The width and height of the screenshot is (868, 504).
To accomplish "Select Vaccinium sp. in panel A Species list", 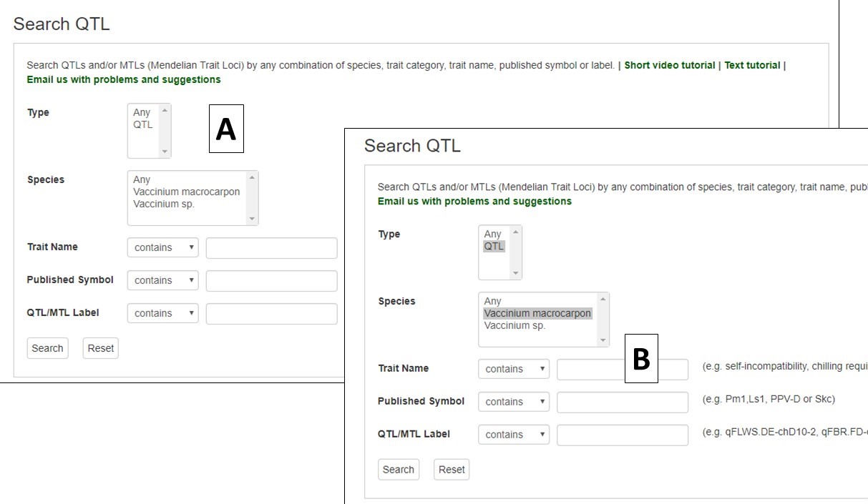I will pos(164,204).
